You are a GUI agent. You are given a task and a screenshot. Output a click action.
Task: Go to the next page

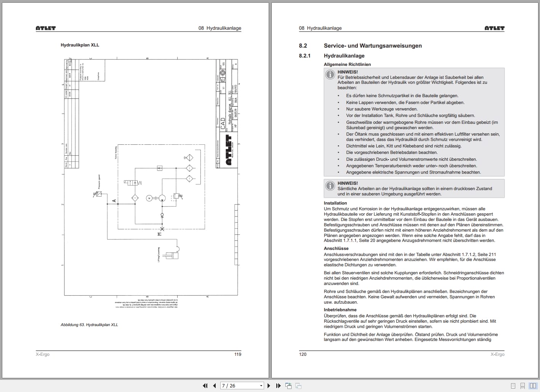point(269,386)
